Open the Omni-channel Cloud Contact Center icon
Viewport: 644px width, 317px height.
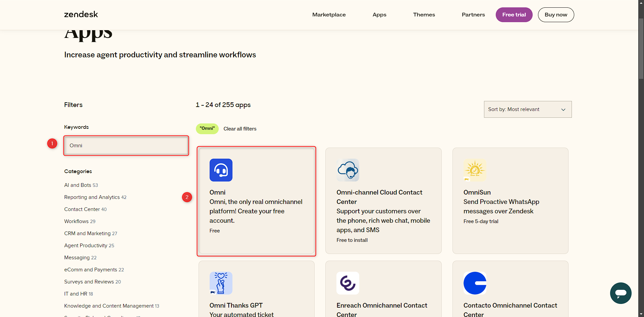[348, 170]
